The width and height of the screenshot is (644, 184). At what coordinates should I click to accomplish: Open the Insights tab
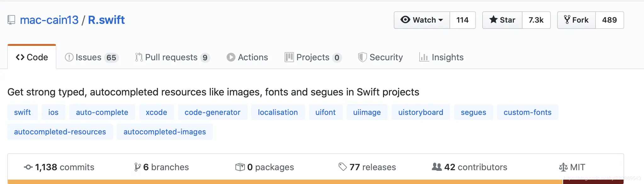point(441,57)
